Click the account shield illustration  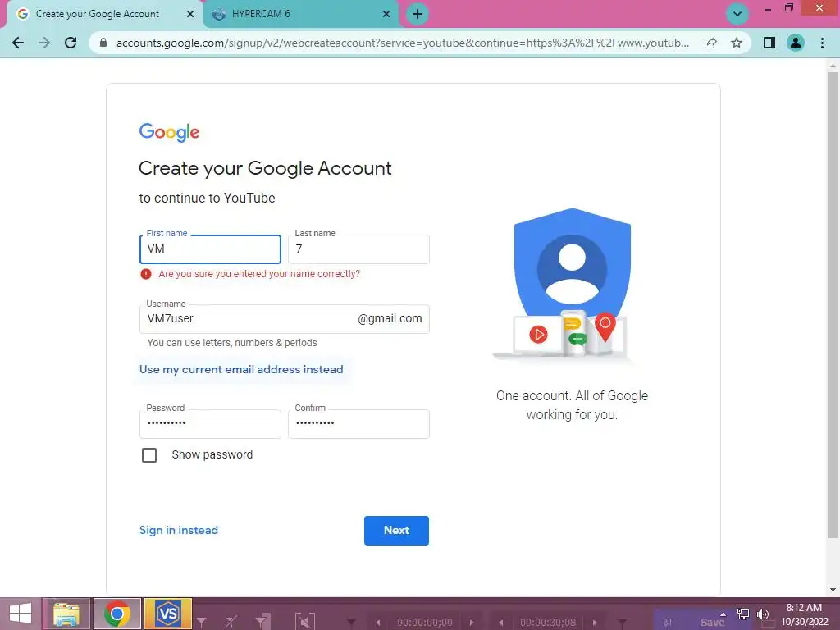point(572,283)
